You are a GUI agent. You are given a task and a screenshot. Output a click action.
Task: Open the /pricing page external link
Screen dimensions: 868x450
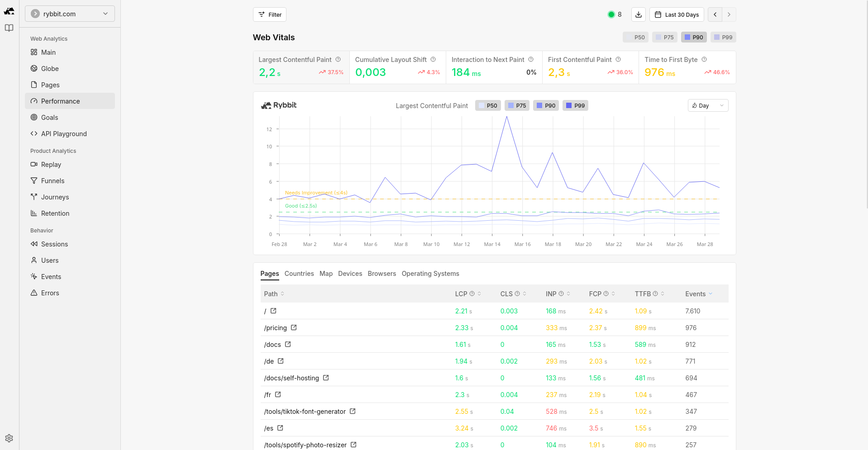pos(294,327)
